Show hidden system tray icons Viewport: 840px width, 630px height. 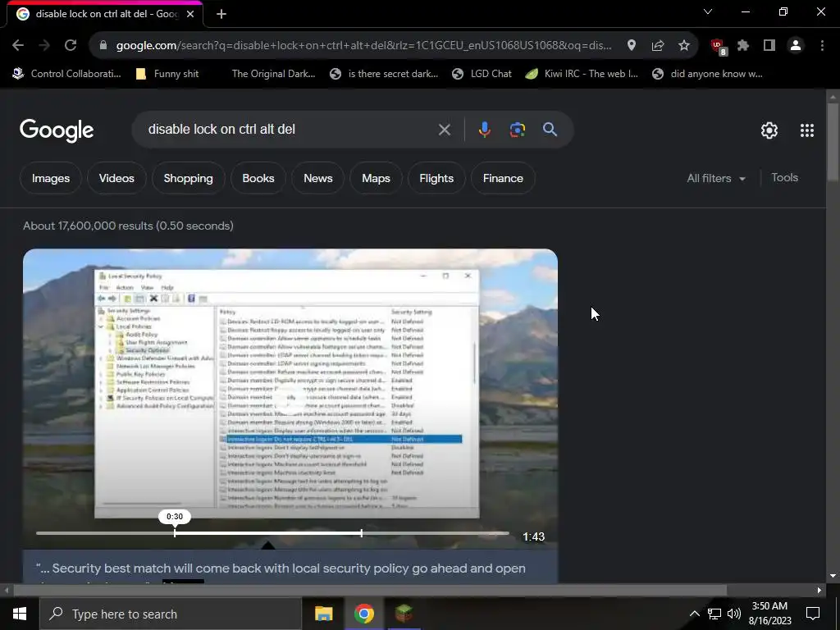694,614
